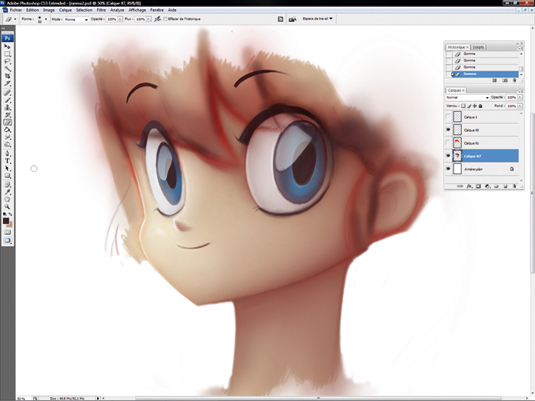Add a layer style (fx)

(x=469, y=186)
